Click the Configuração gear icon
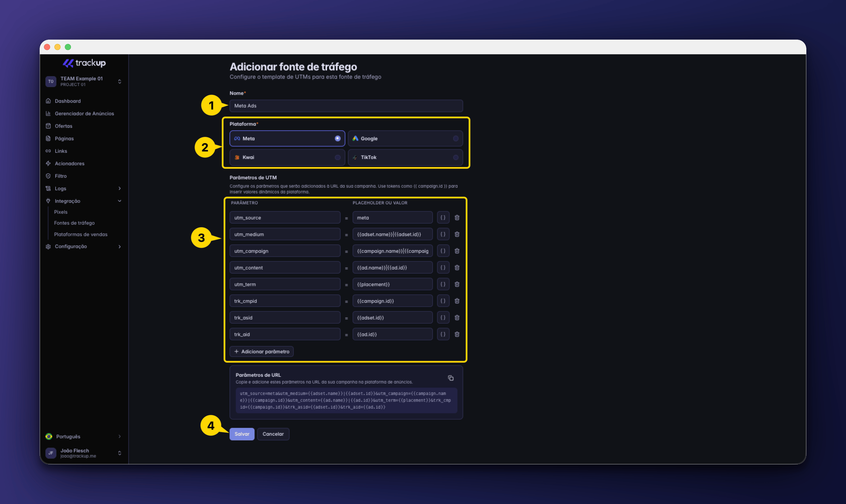846x504 pixels. (x=48, y=247)
